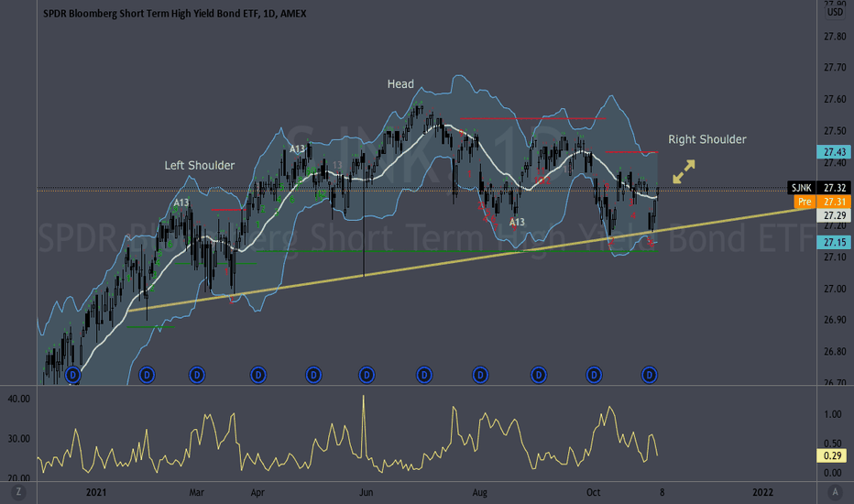The height and width of the screenshot is (504, 854).
Task: Select the 'Right Shoulder' text annotation
Action: pos(707,139)
